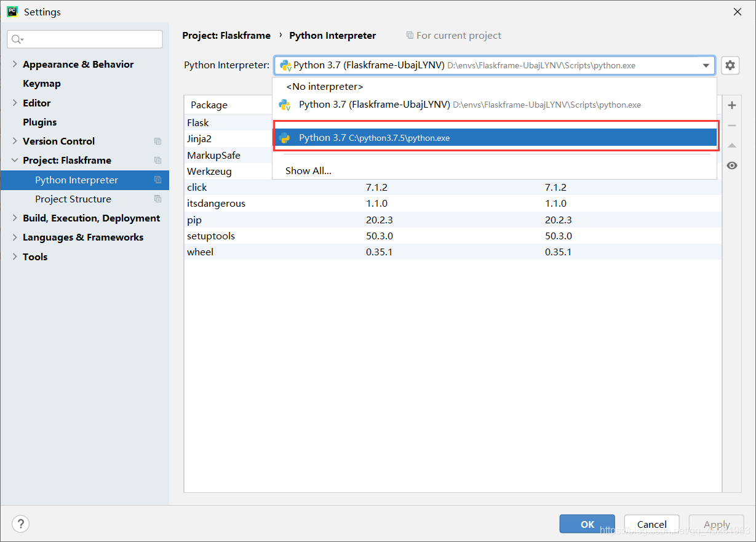Collapse the Project: Flaskframe section
This screenshot has width=756, height=542.
[15, 161]
